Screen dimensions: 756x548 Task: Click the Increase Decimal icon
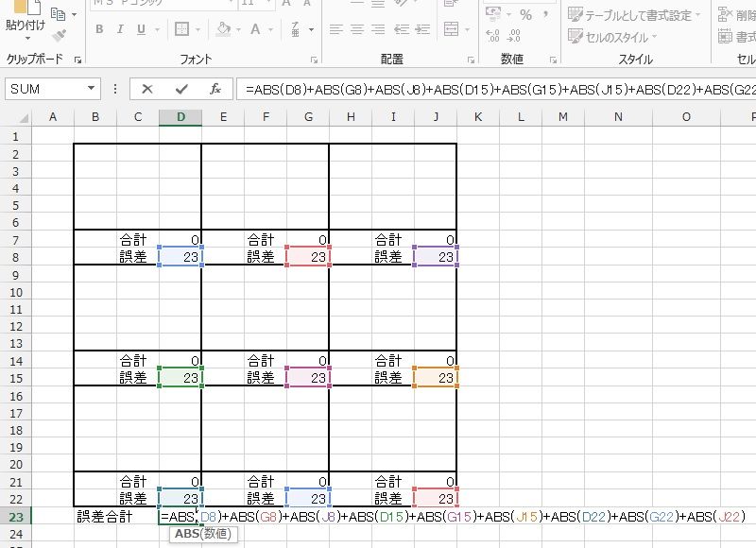click(493, 33)
